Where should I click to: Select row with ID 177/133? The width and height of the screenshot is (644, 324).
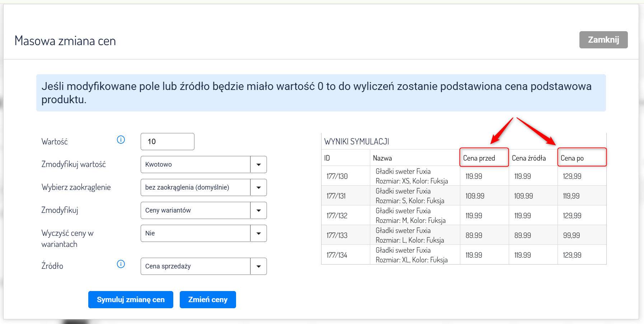[337, 235]
